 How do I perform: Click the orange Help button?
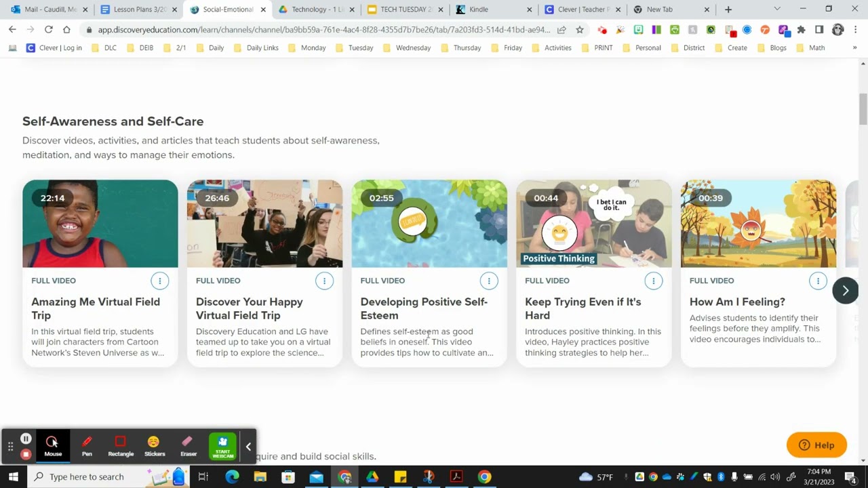(816, 445)
